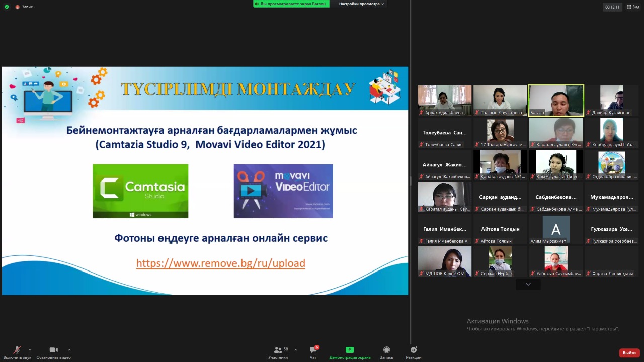Select Сабденбекова Алма participant tile

point(556,197)
